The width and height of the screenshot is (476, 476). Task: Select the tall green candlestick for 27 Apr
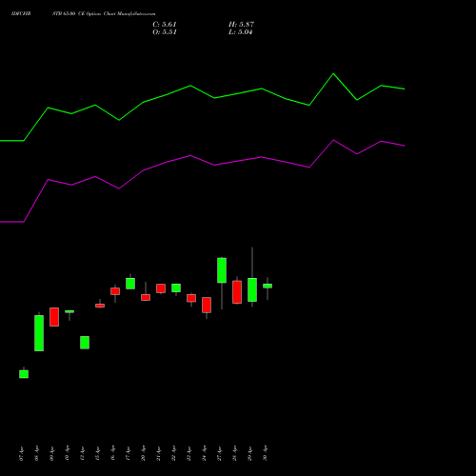pyautogui.click(x=222, y=270)
